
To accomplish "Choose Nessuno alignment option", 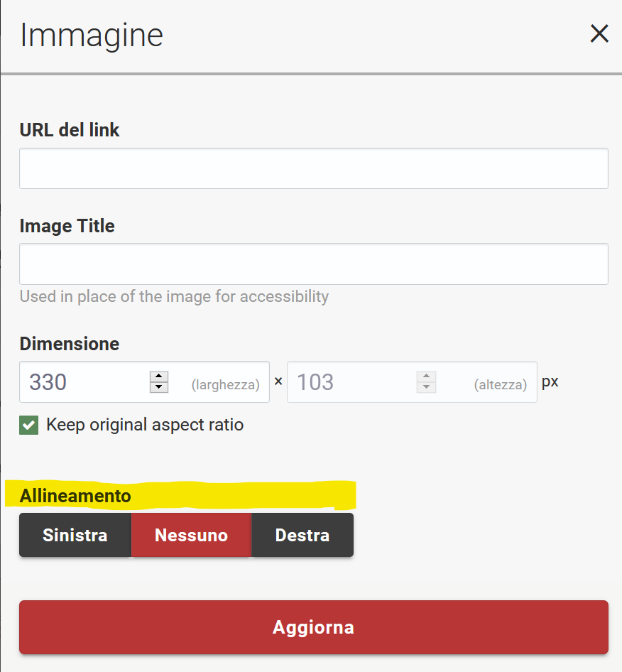I will (x=191, y=535).
